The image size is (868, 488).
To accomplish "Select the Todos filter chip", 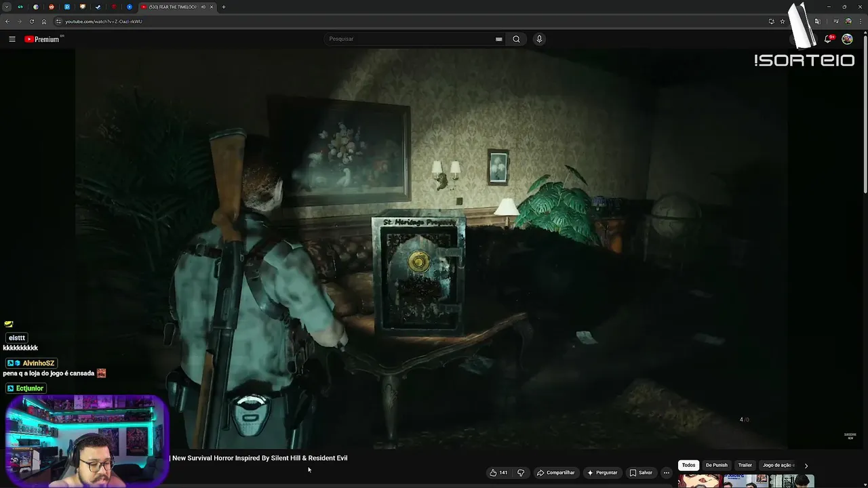I will coord(688,465).
